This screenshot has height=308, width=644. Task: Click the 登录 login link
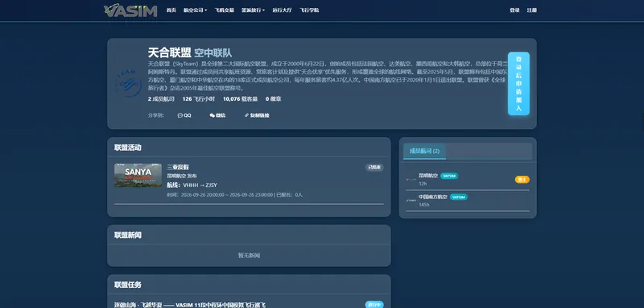[x=514, y=10]
